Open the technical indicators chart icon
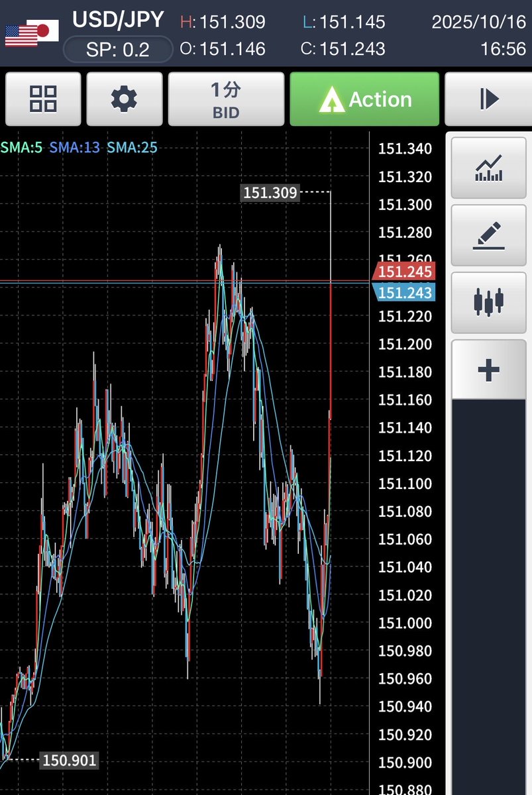This screenshot has height=795, width=532. (489, 168)
